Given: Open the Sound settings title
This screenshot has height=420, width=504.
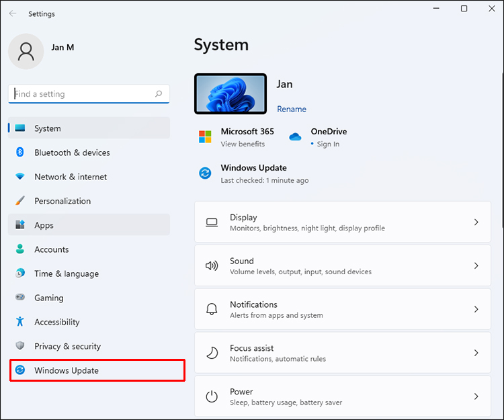Looking at the screenshot, I should 242,261.
